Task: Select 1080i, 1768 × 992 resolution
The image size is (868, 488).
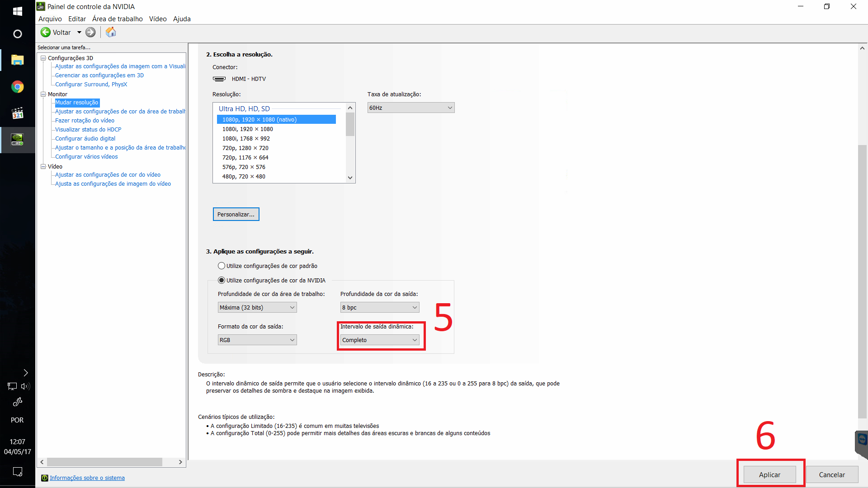Action: 276,138
